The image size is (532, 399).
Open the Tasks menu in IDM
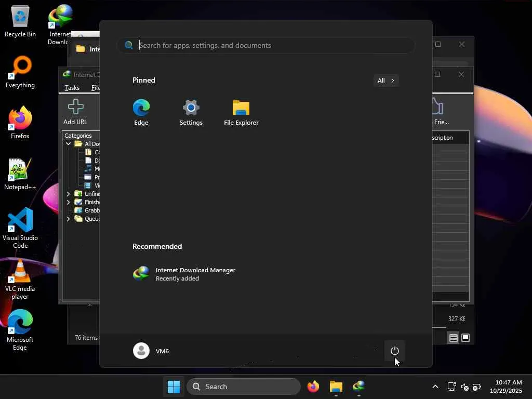(72, 87)
